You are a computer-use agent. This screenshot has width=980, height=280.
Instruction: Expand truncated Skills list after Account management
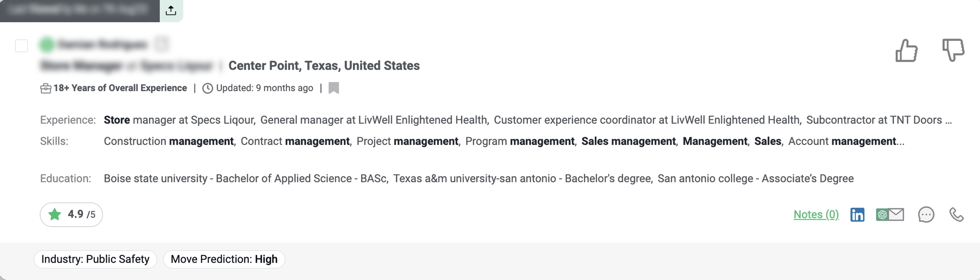pos(900,142)
